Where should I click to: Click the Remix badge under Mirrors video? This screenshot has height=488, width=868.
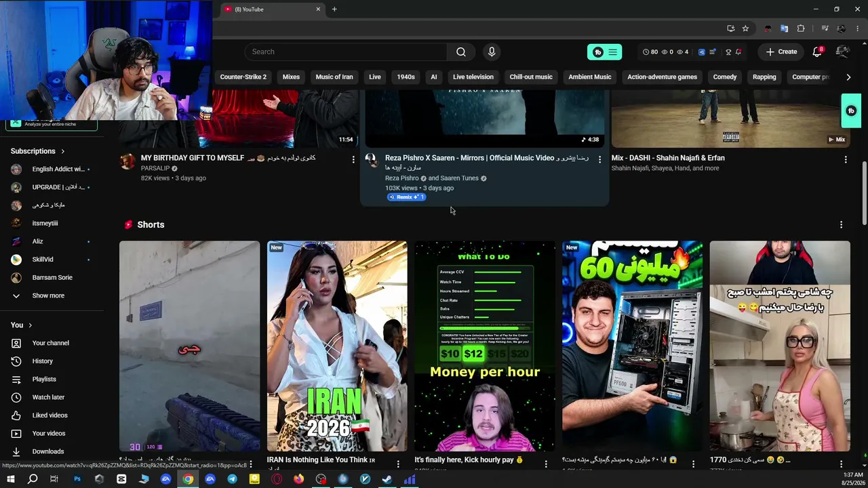(x=406, y=197)
